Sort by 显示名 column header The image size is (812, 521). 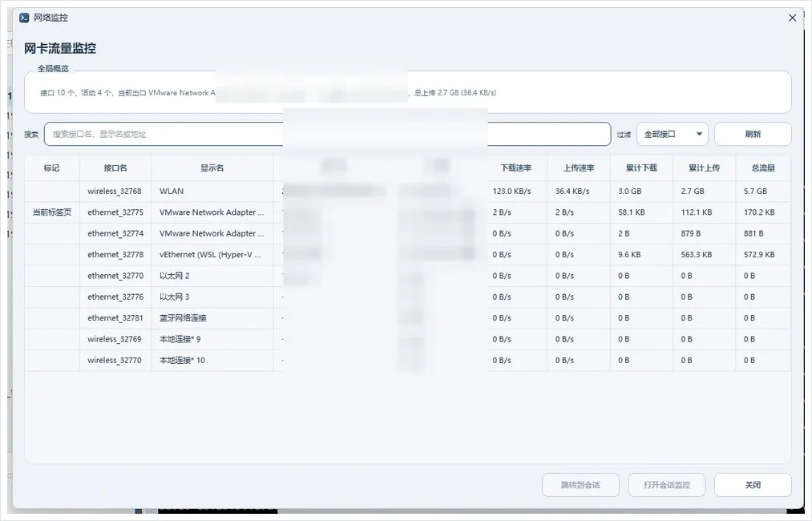212,168
